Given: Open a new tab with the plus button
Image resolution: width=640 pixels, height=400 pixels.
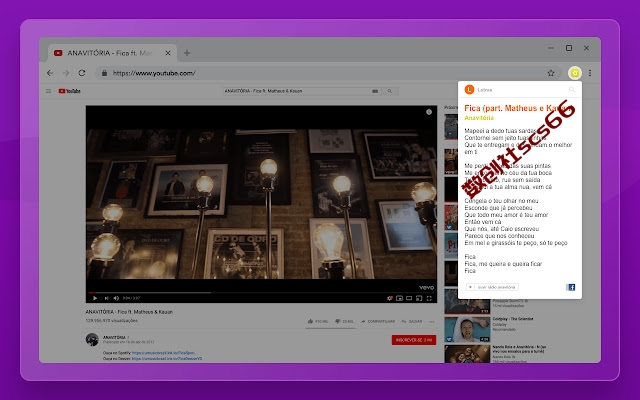Looking at the screenshot, I should click(187, 53).
